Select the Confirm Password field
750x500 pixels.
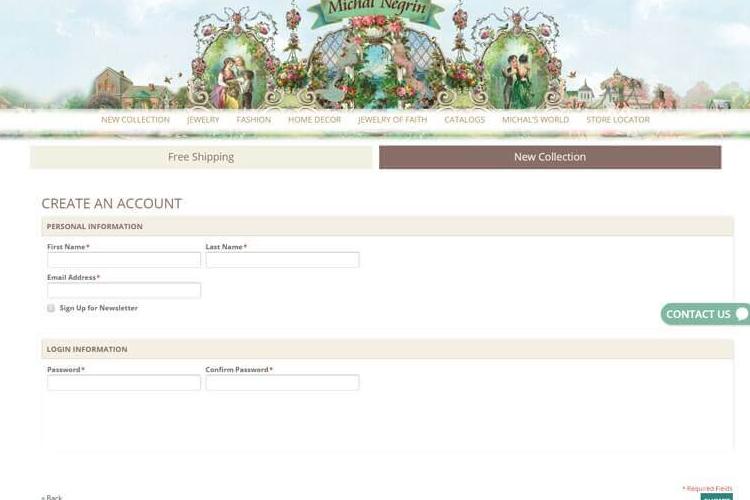(x=282, y=383)
